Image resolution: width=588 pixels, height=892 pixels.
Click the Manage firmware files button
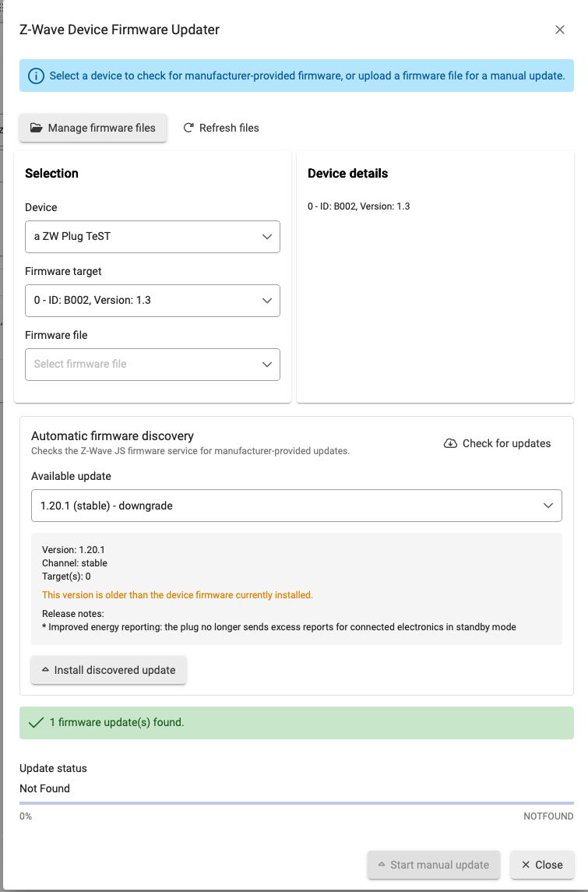(93, 128)
